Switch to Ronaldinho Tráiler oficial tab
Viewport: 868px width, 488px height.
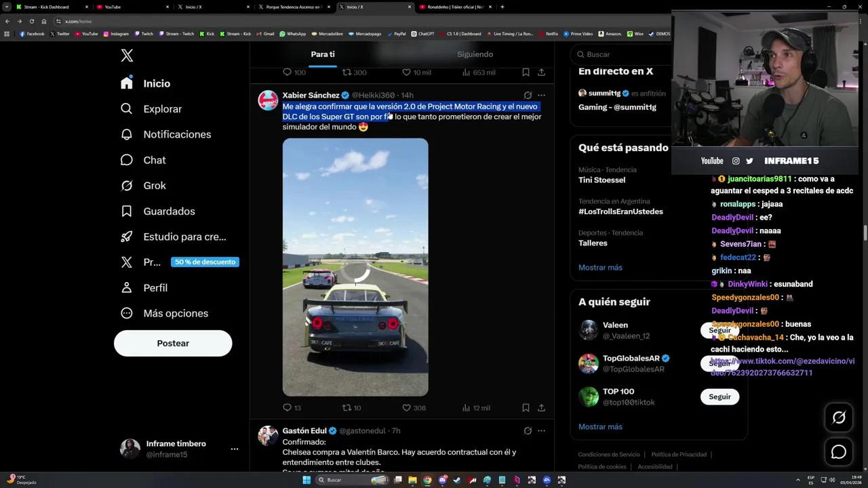click(456, 7)
